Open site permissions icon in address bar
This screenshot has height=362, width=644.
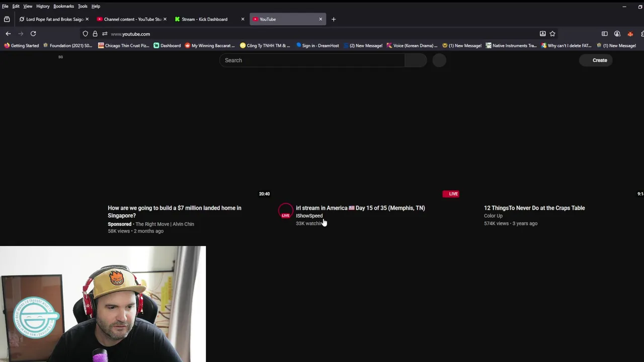(x=105, y=34)
